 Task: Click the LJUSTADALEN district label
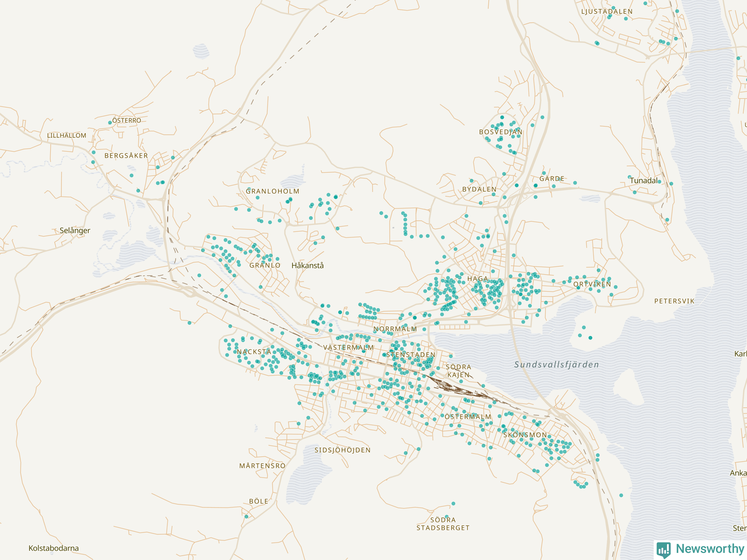[607, 11]
